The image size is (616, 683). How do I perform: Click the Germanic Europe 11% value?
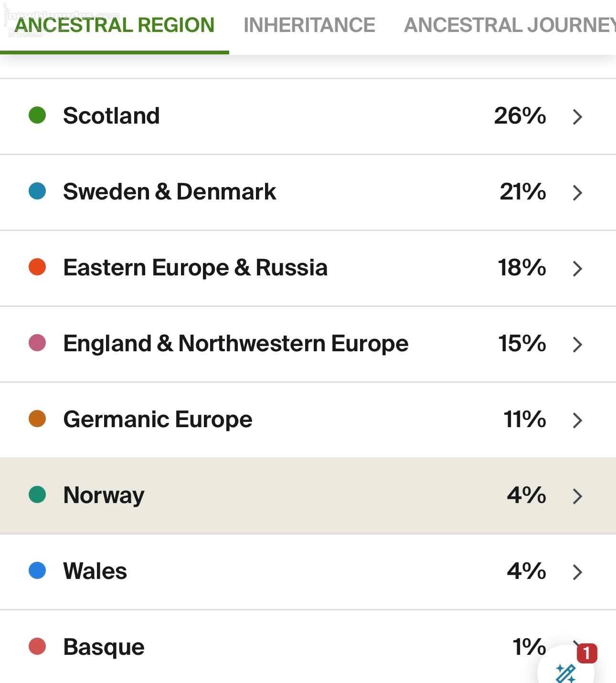524,419
